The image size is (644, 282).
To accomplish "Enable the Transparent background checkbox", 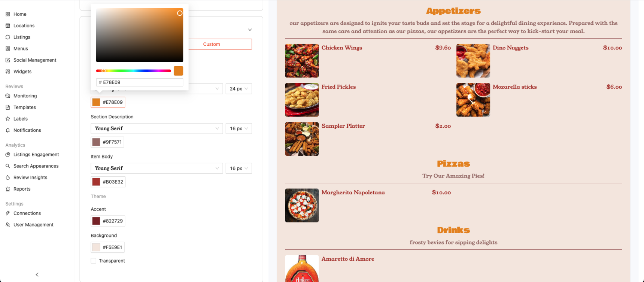I will pos(94,261).
